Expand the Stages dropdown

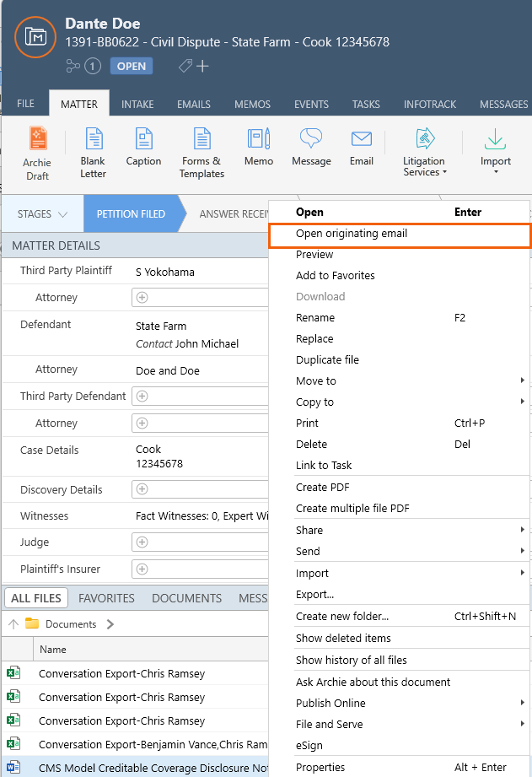click(x=42, y=214)
